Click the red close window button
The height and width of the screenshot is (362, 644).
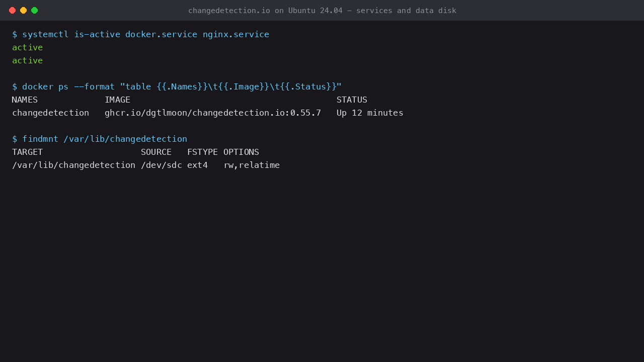pyautogui.click(x=12, y=10)
